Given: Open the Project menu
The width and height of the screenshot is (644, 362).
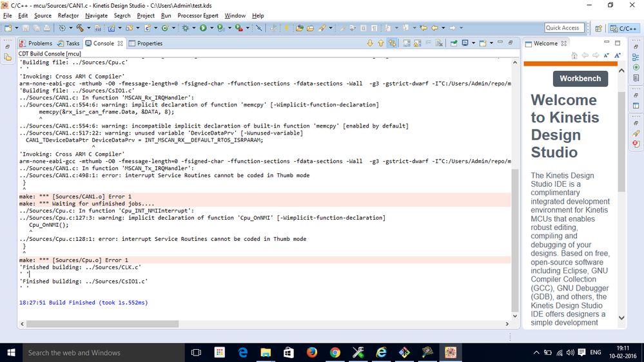Looking at the screenshot, I should (x=146, y=15).
